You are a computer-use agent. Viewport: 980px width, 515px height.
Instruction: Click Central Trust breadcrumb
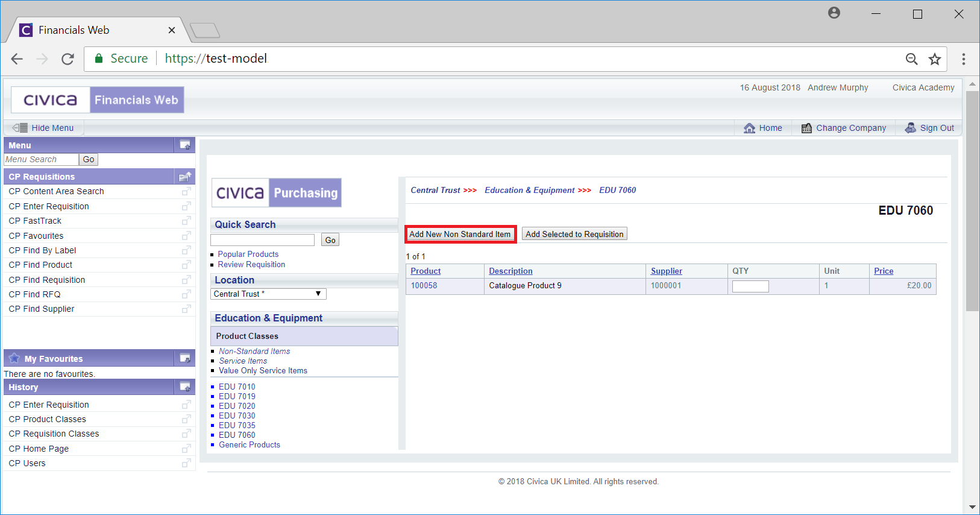[435, 191]
